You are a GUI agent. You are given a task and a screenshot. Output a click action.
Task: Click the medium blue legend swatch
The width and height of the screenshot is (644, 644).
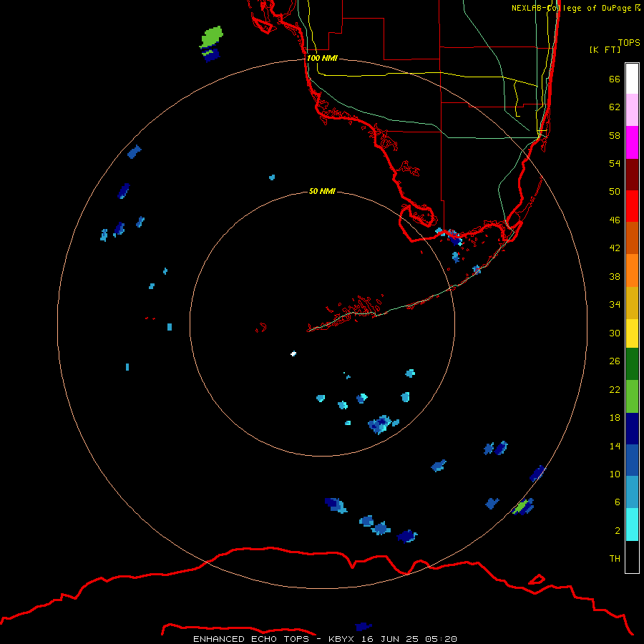coord(632,460)
